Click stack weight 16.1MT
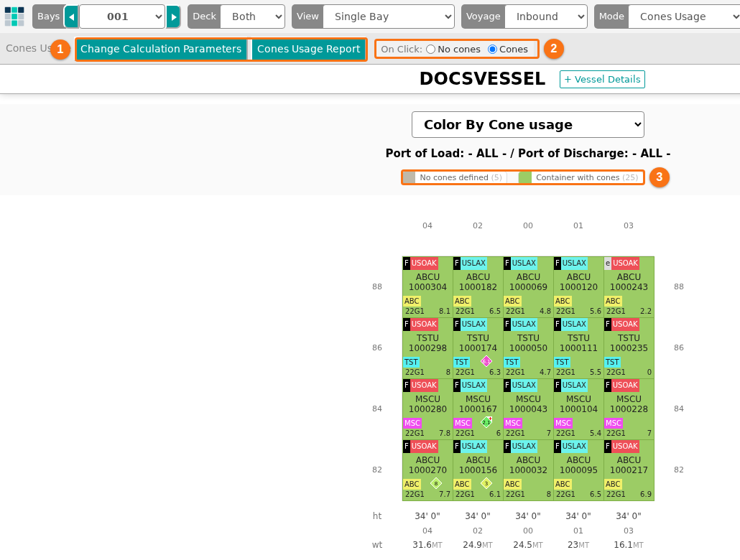 [x=629, y=545]
